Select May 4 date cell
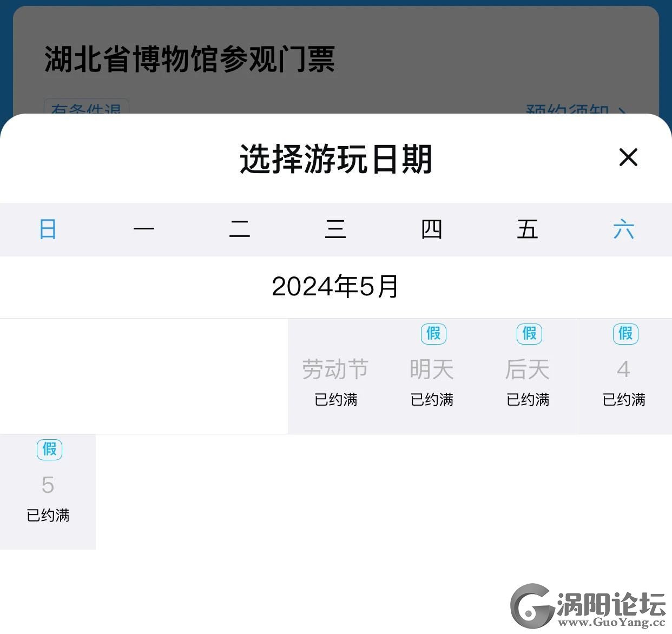 coord(624,377)
